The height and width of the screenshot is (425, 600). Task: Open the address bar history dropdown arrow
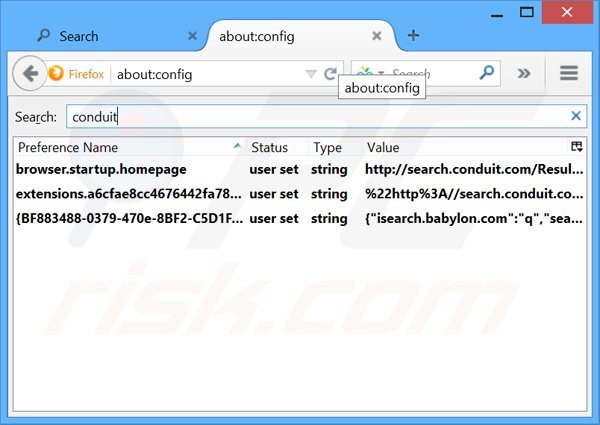pos(311,73)
